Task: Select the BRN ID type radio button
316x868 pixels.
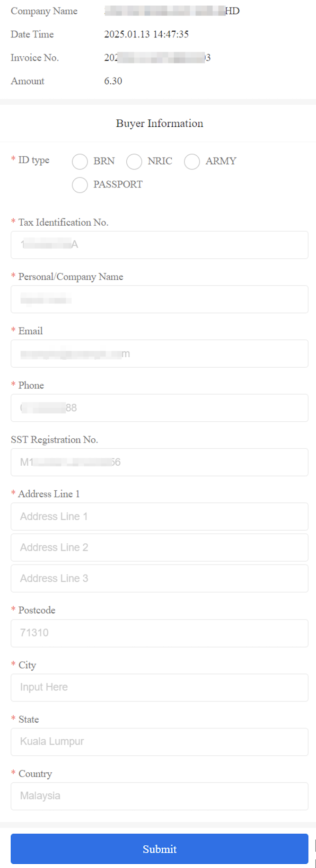Action: [x=80, y=161]
